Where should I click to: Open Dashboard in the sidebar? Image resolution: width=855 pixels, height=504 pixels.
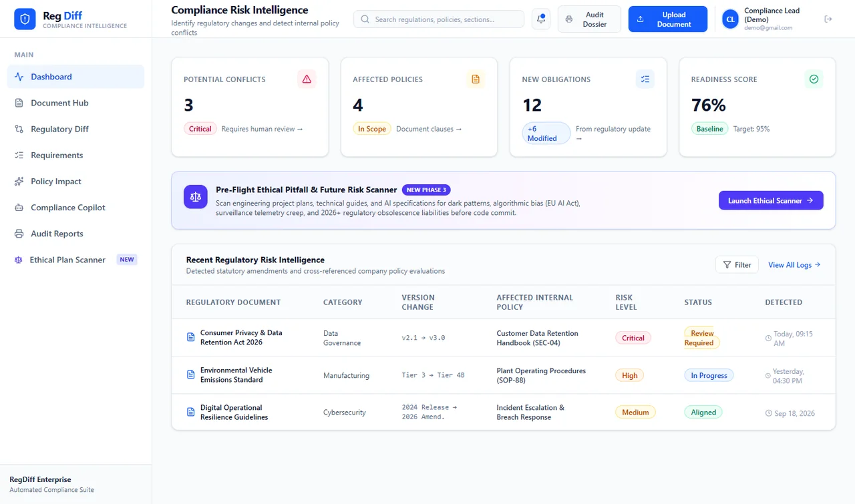pos(75,77)
